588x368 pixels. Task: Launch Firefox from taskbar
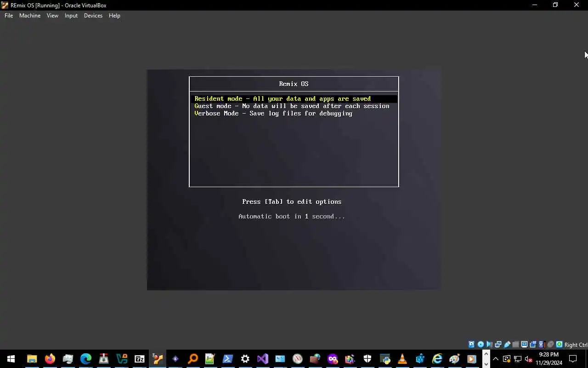[x=50, y=359]
